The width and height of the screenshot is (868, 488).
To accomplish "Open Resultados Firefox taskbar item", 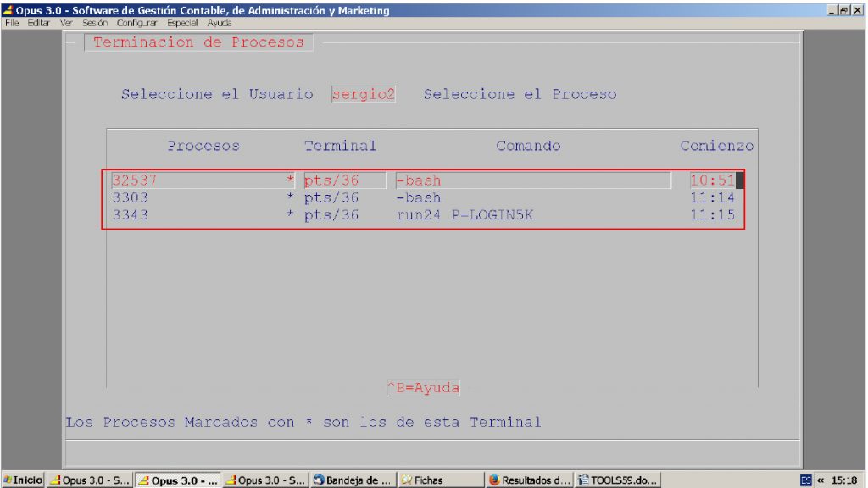I will (x=529, y=480).
